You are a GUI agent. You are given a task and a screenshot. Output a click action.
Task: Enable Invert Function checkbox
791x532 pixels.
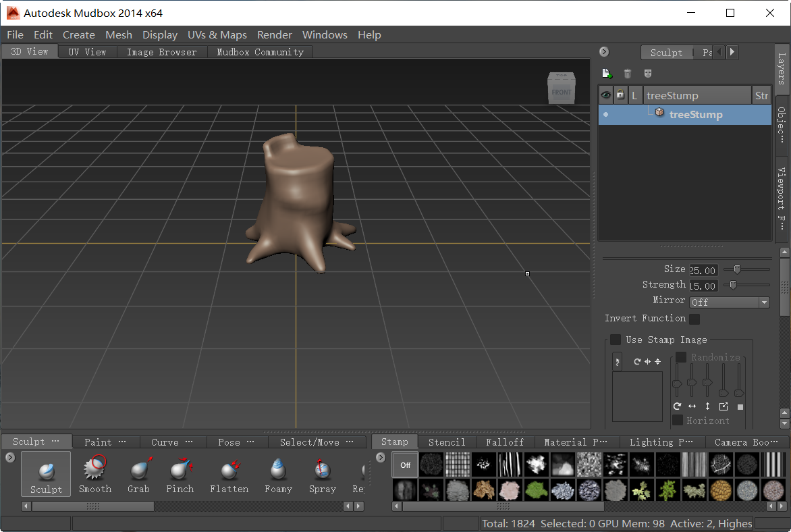tap(694, 319)
